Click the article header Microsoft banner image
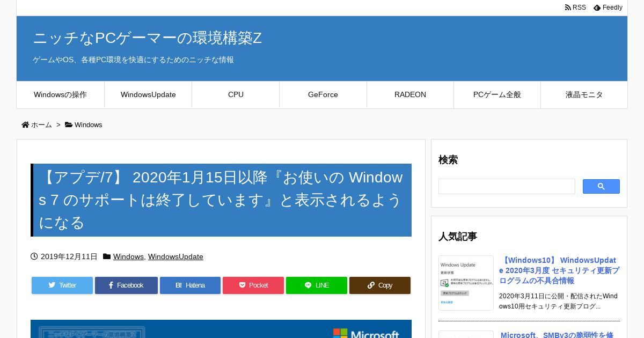 221,329
